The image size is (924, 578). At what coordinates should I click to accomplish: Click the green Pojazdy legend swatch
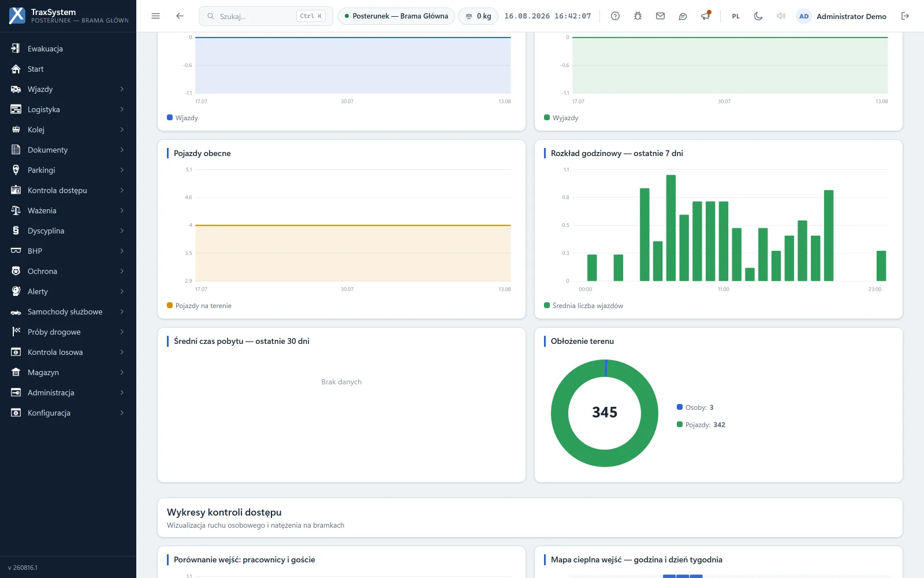[x=680, y=424]
